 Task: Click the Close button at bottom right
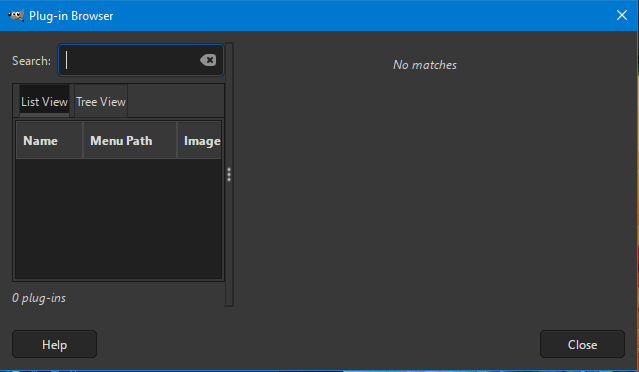coord(582,344)
